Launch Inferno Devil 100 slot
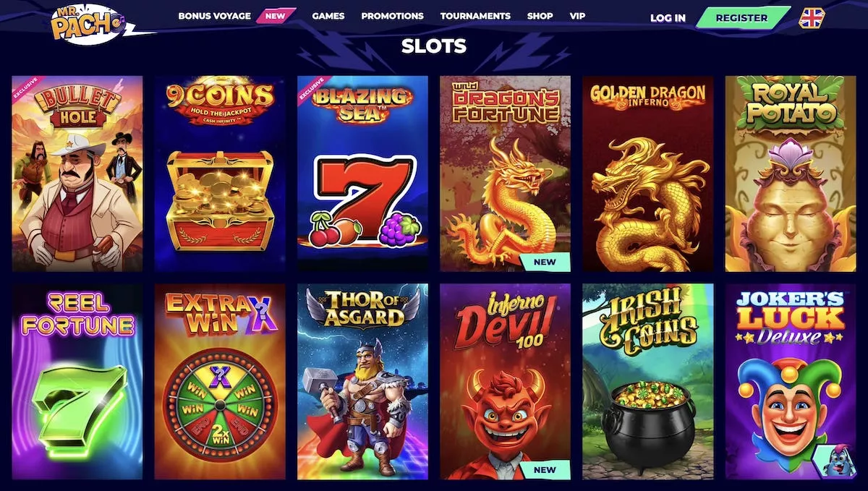The height and width of the screenshot is (491, 868). [505, 382]
